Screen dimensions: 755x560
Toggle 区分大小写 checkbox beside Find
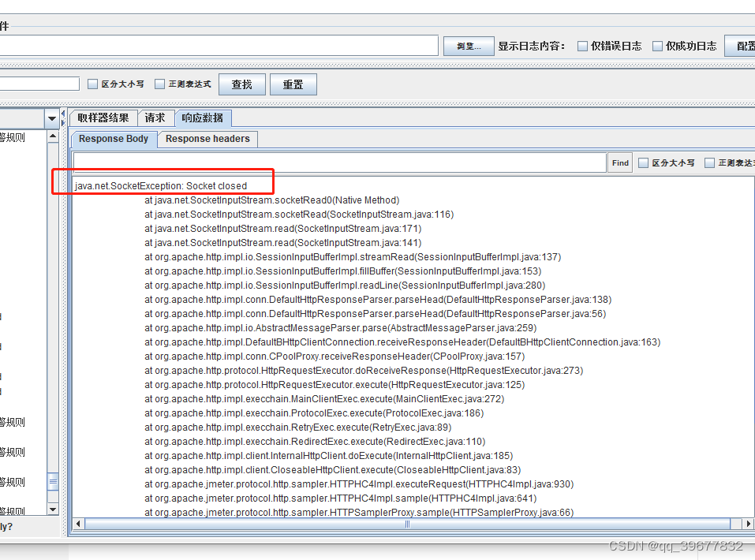coord(643,163)
